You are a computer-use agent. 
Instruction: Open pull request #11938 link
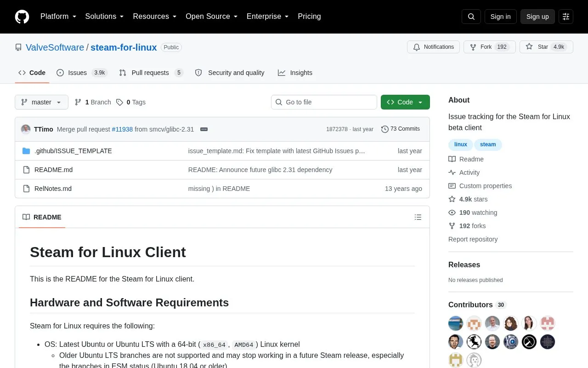pos(122,129)
